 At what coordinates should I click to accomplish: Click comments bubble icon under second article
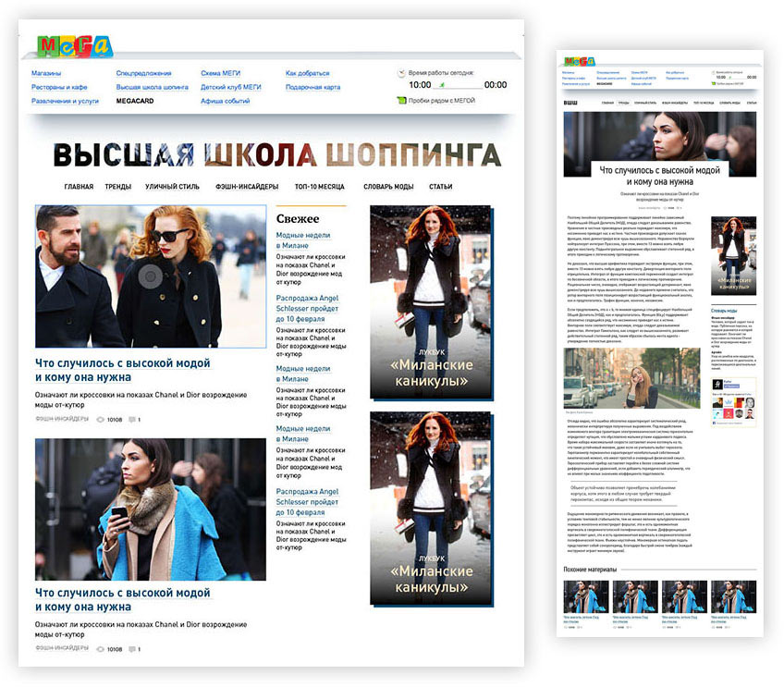[133, 649]
